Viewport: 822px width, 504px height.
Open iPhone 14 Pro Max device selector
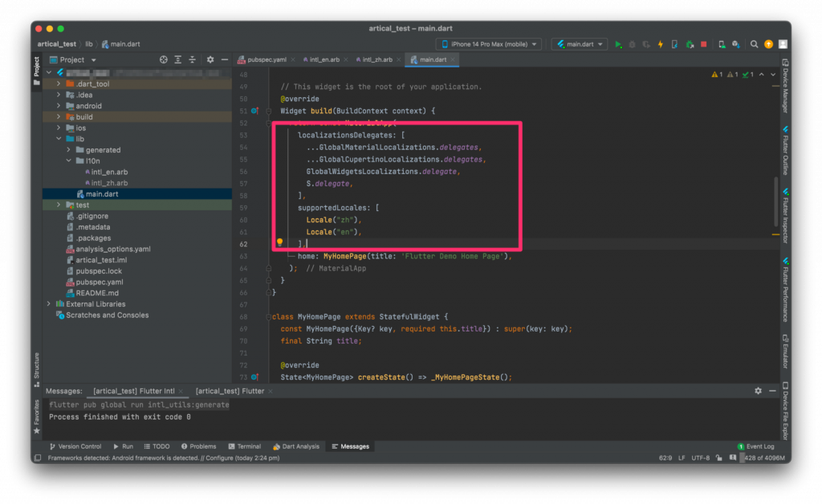click(x=489, y=44)
